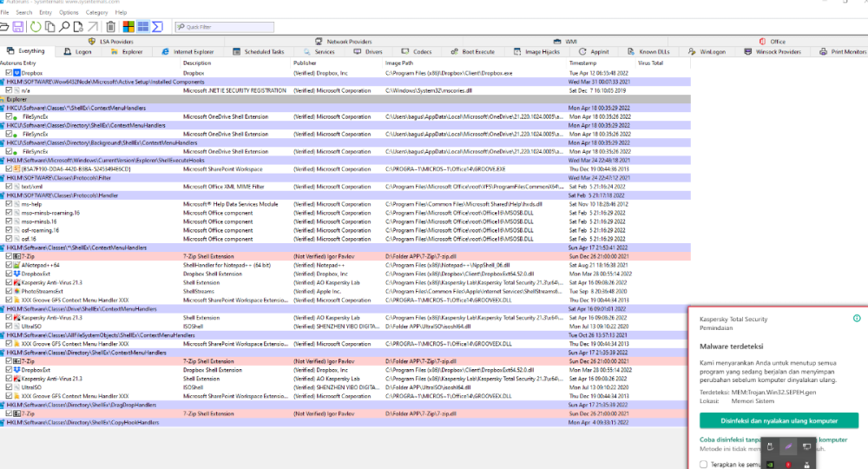The image size is (868, 469).
Task: Click the Kaspersky popup info icon
Action: [857, 319]
